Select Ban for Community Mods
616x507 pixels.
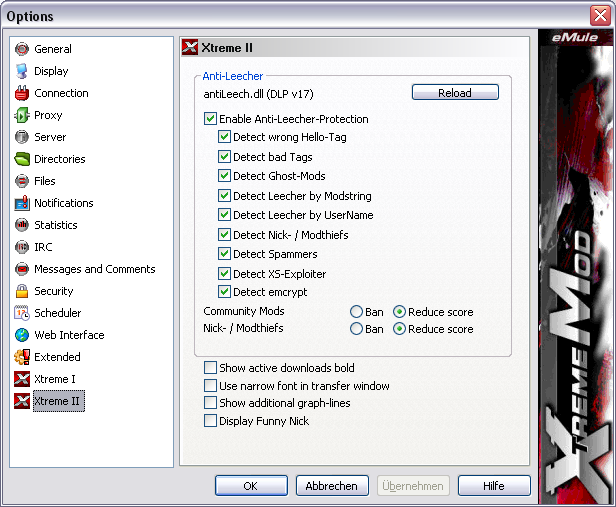coord(356,312)
